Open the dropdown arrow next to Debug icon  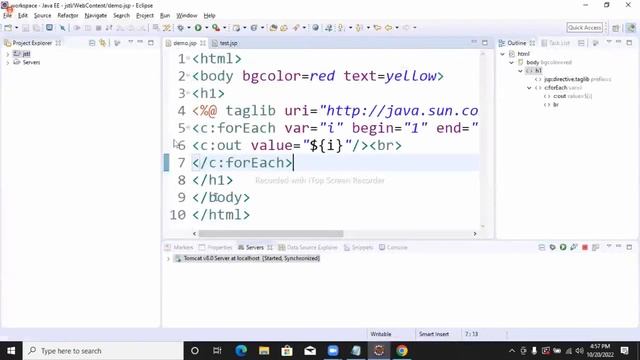click(189, 28)
